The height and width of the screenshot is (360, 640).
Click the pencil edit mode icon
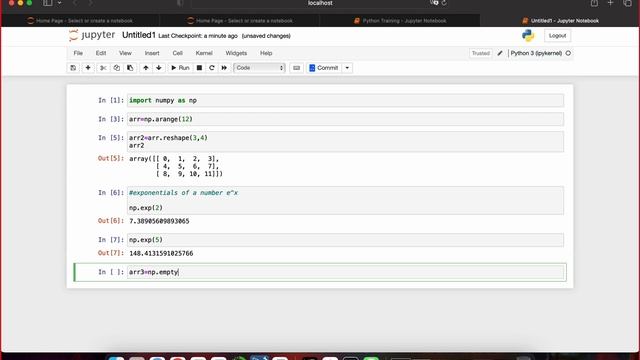pos(500,53)
